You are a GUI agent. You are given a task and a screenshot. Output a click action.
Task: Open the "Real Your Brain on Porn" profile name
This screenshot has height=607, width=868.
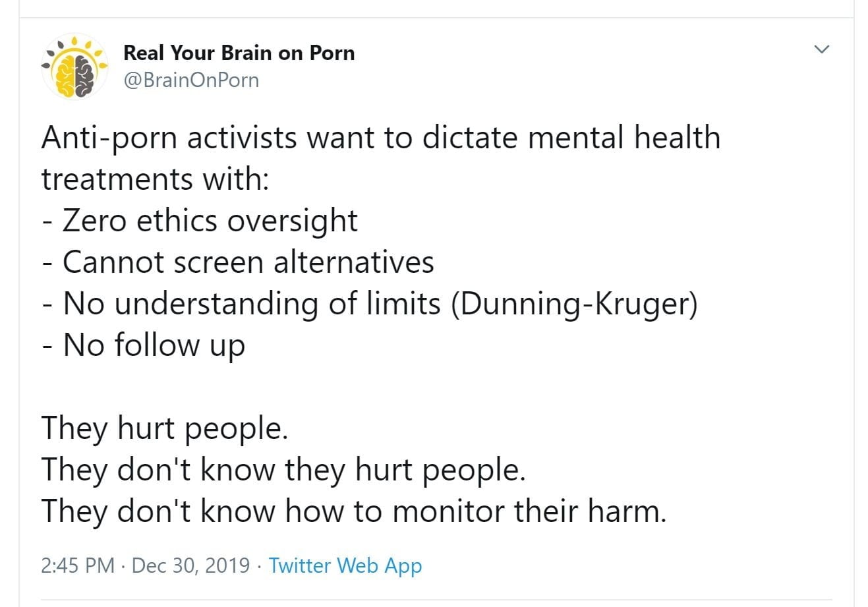[x=239, y=53]
